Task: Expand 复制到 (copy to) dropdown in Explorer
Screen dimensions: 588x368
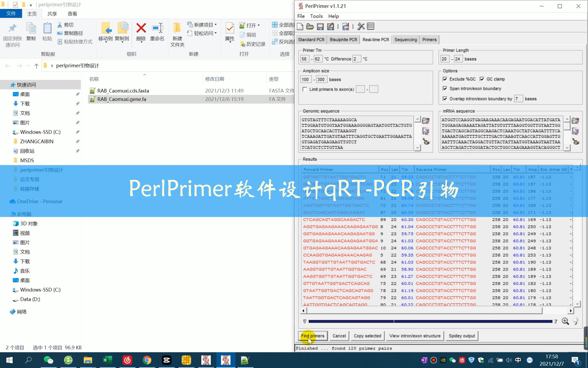Action: (122, 42)
